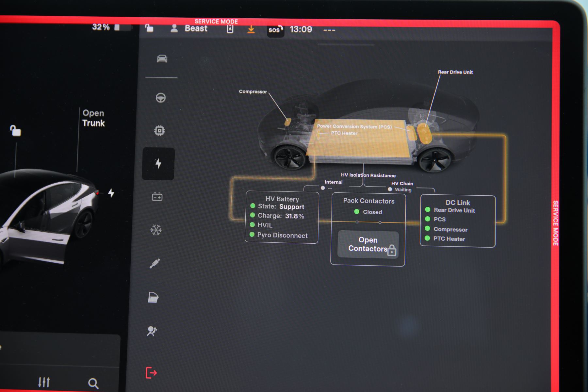Image resolution: width=588 pixels, height=392 pixels.
Task: Open the door closures sidebar icon
Action: coord(153,297)
